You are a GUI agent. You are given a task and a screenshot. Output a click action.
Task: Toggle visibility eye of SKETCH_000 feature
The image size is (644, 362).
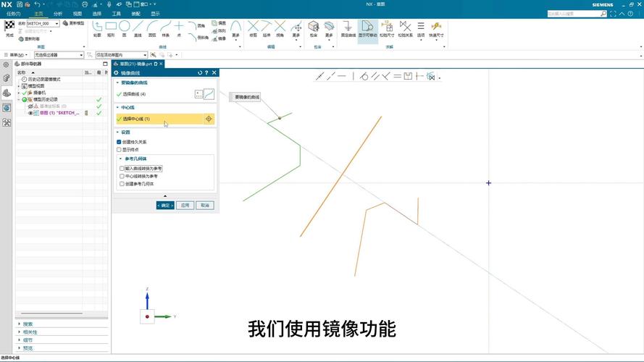[x=30, y=113]
